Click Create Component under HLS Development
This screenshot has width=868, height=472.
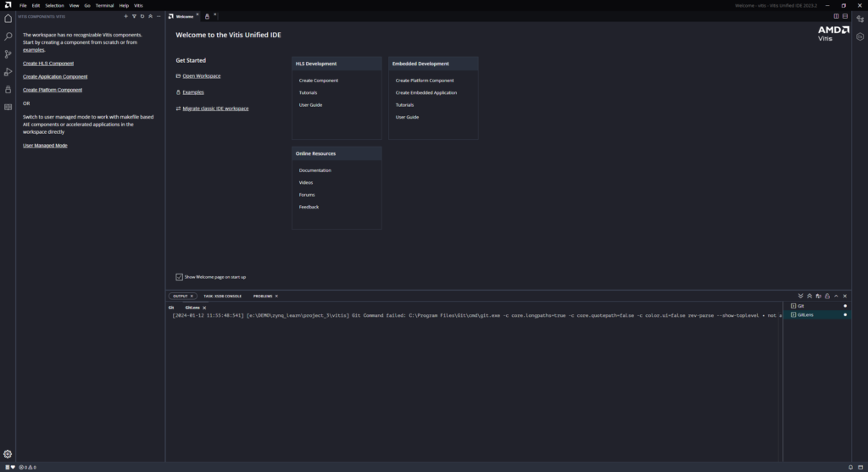[319, 81]
